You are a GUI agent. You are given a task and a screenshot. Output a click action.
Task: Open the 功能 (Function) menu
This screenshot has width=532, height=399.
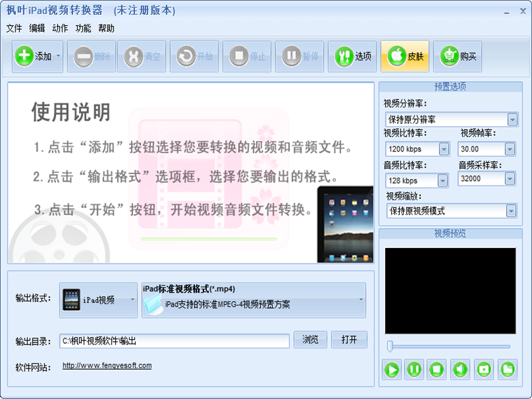(x=83, y=29)
